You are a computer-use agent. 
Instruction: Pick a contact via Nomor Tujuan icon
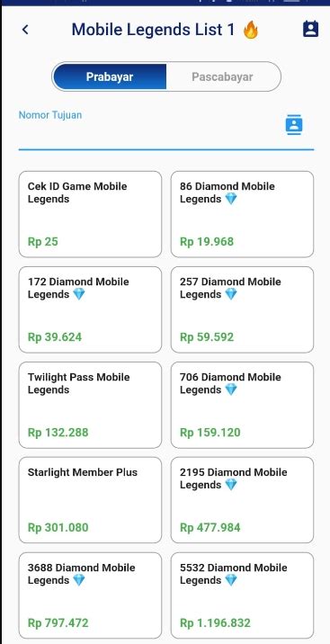[x=294, y=125]
